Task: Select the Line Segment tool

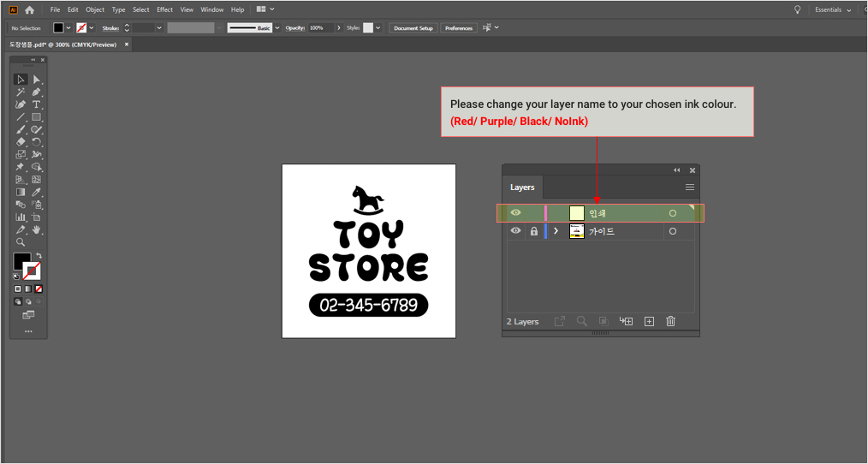Action: click(21, 116)
